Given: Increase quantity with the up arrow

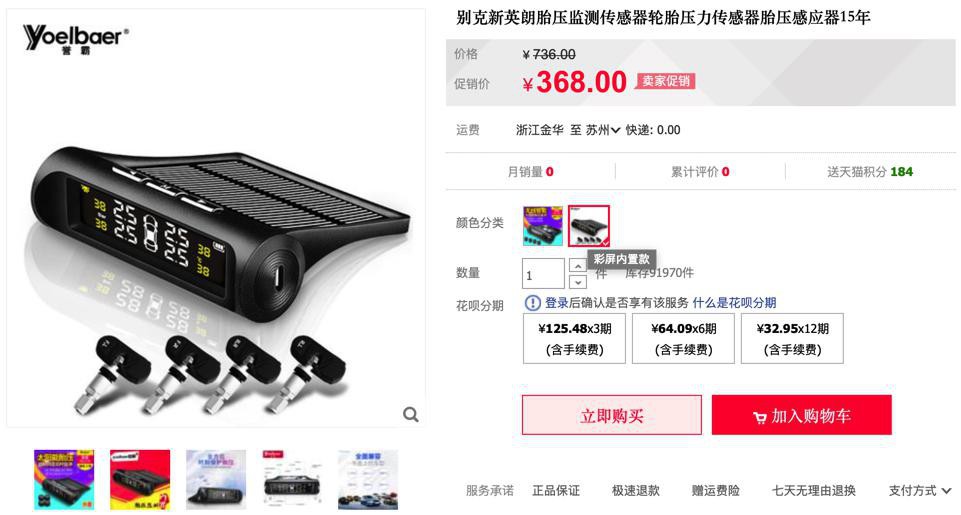Looking at the screenshot, I should [x=578, y=266].
